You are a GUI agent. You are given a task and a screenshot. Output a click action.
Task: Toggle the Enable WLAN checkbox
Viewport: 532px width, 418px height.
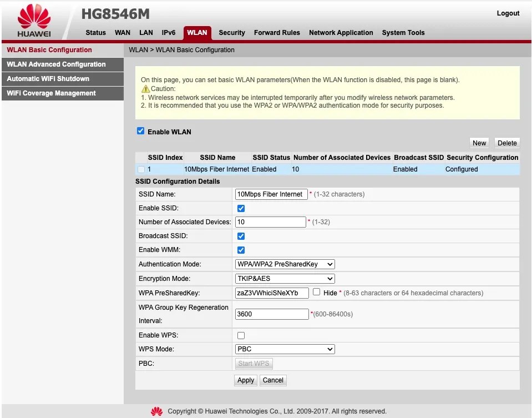140,131
